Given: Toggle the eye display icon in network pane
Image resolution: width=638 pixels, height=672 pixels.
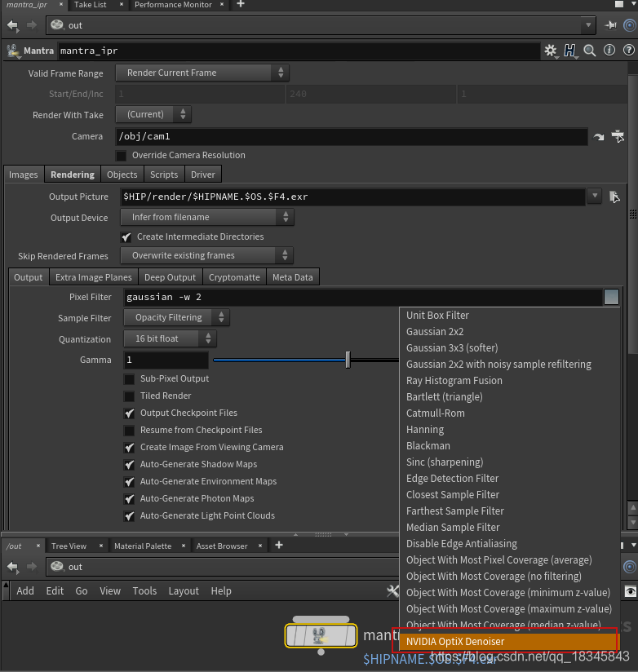Looking at the screenshot, I should [x=631, y=592].
